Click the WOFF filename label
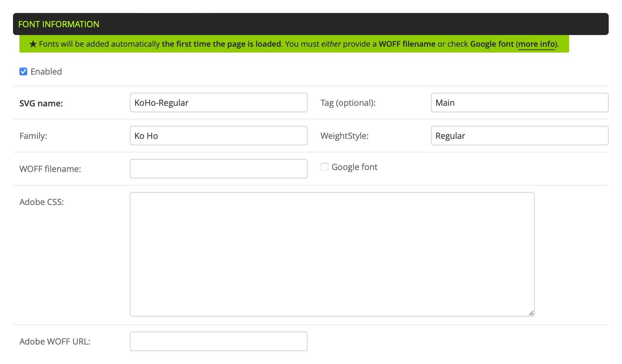The height and width of the screenshot is (364, 622). tap(50, 169)
